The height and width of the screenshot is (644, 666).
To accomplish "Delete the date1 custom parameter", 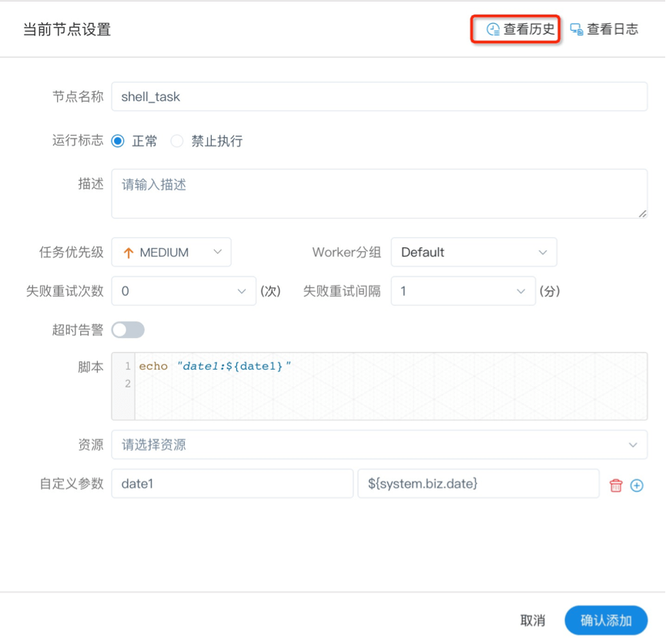I will [616, 485].
